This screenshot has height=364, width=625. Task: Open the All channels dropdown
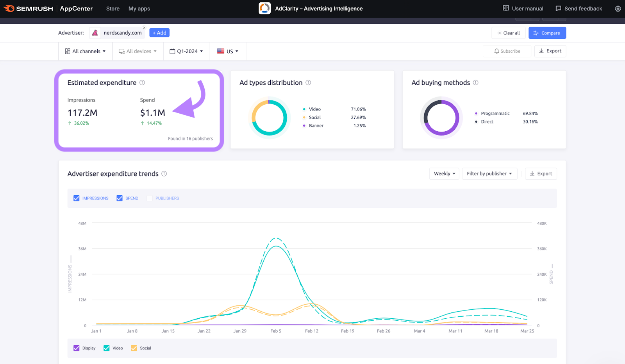pyautogui.click(x=85, y=51)
